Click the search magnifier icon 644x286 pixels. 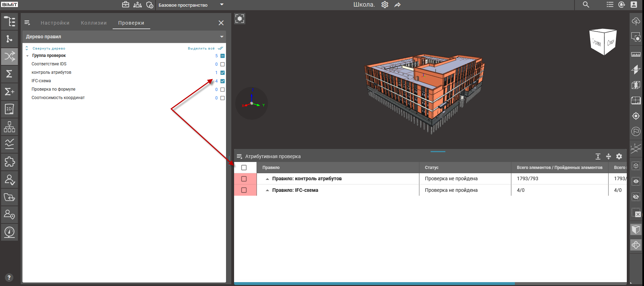pyautogui.click(x=586, y=5)
